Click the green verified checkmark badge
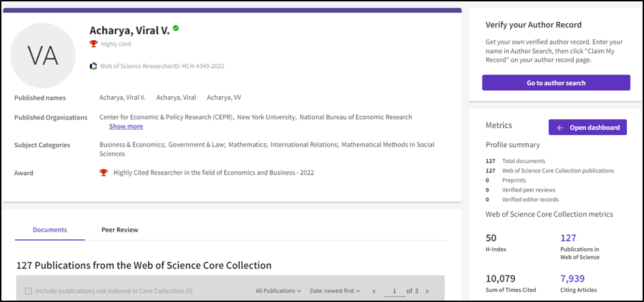 pos(176,28)
